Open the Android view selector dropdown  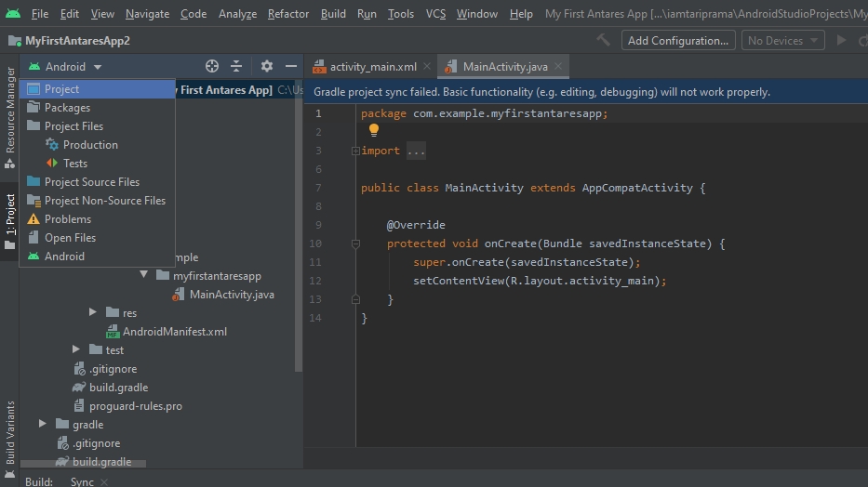[x=65, y=67]
